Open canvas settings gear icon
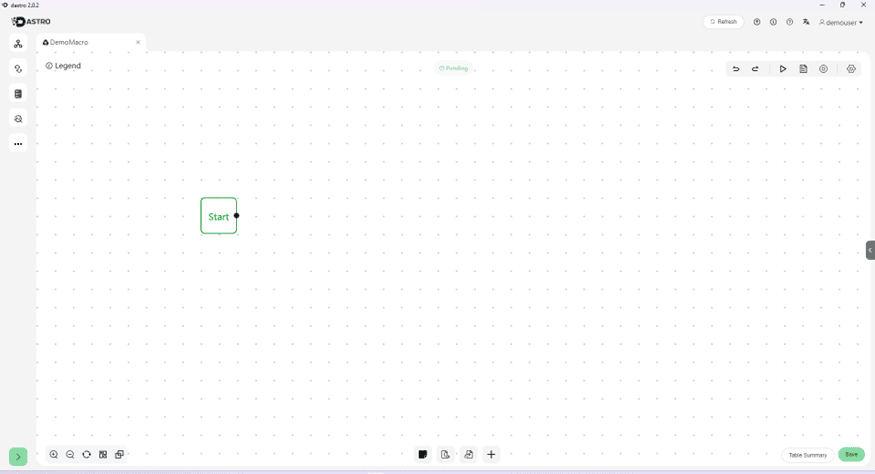The image size is (875, 474). point(851,69)
